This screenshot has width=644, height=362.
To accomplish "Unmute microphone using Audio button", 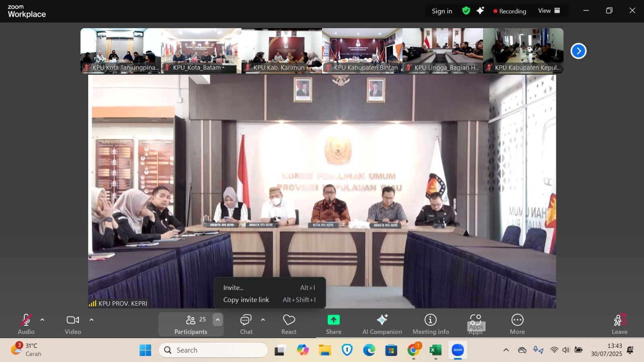I will tap(26, 324).
